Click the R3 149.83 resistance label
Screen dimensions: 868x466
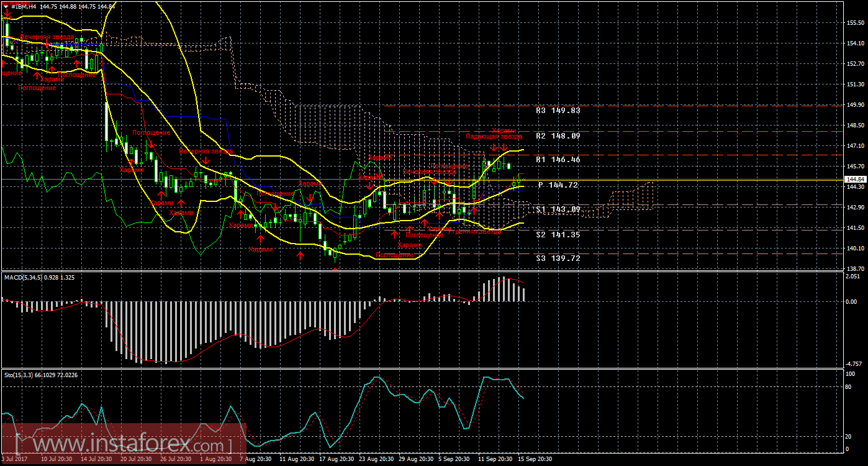click(558, 111)
